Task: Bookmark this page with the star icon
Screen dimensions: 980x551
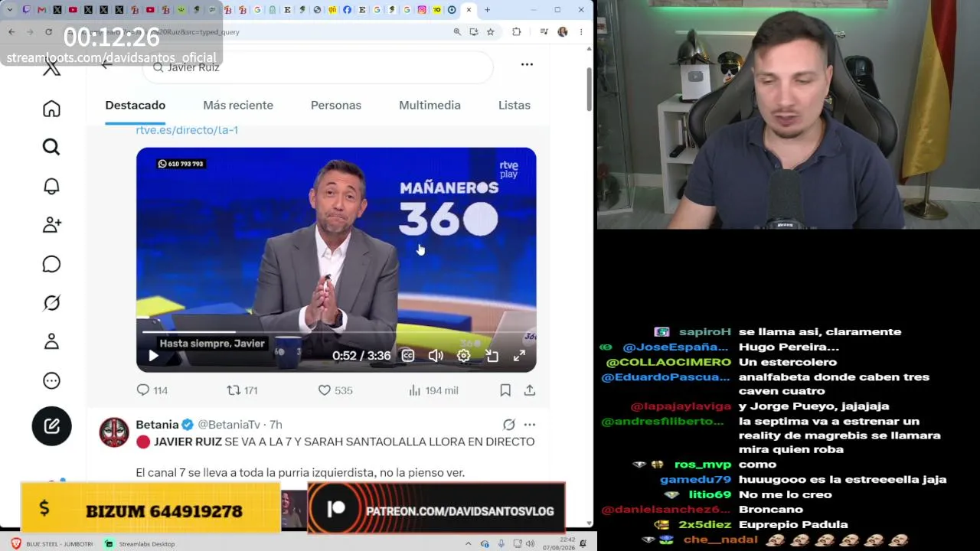Action: (x=491, y=32)
